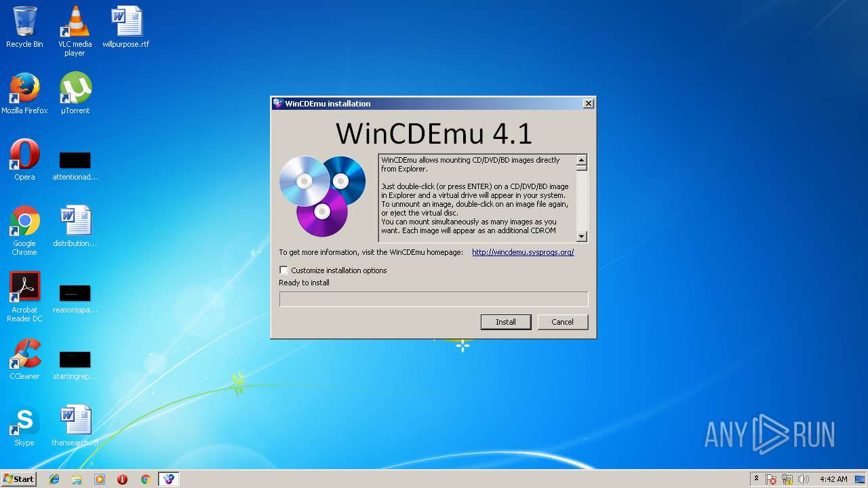Click the installation progress bar
Image resolution: width=868 pixels, height=488 pixels.
433,299
